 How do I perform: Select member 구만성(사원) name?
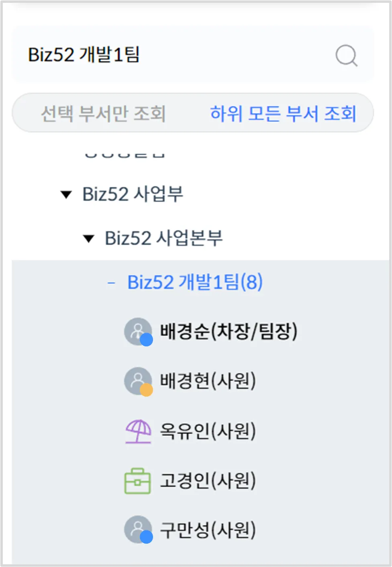point(208,530)
